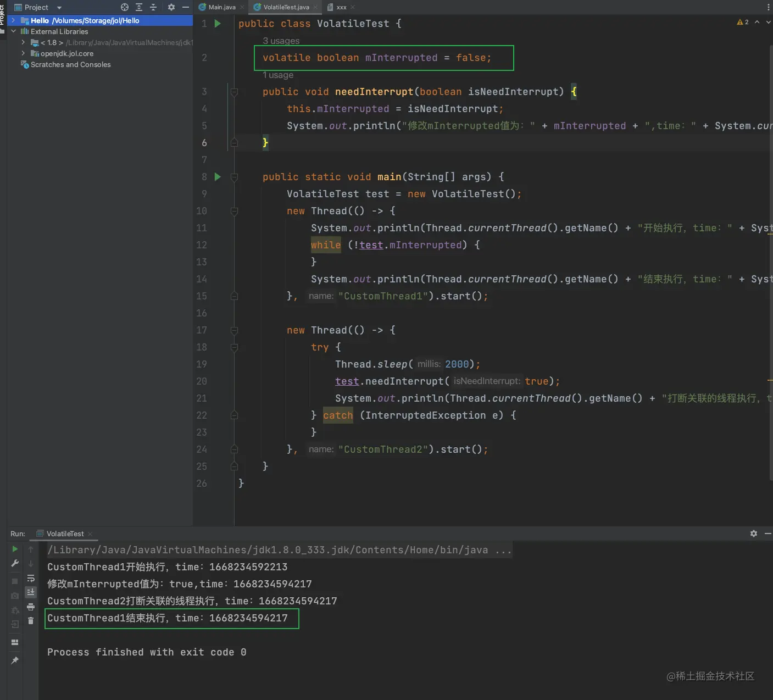The image size is (773, 700).
Task: Expand the < 1.8 > JDK library
Action: [x=23, y=42]
